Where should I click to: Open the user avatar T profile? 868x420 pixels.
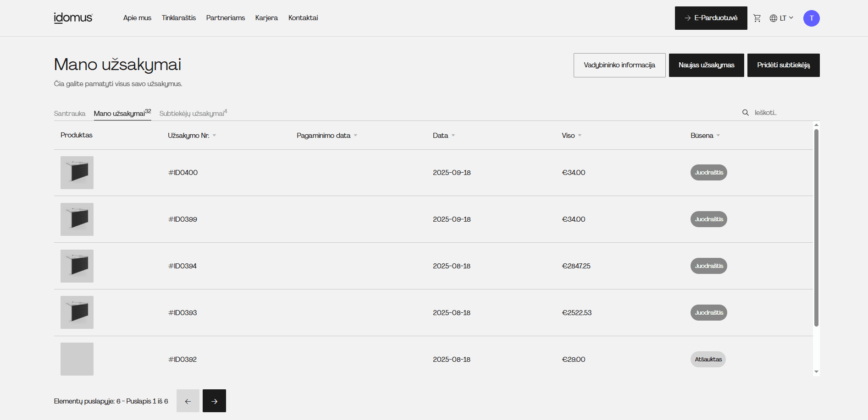tap(811, 18)
